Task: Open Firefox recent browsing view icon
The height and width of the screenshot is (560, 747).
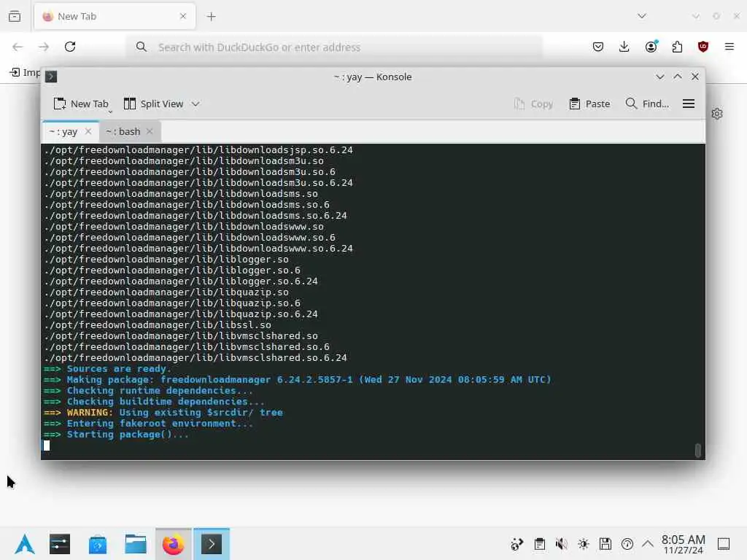Action: point(15,17)
